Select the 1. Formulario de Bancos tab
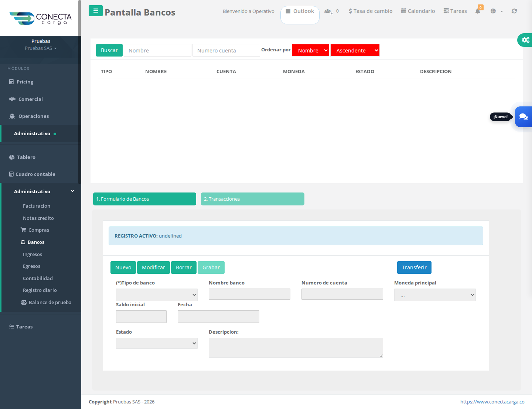This screenshot has width=532, height=409. 144,199
